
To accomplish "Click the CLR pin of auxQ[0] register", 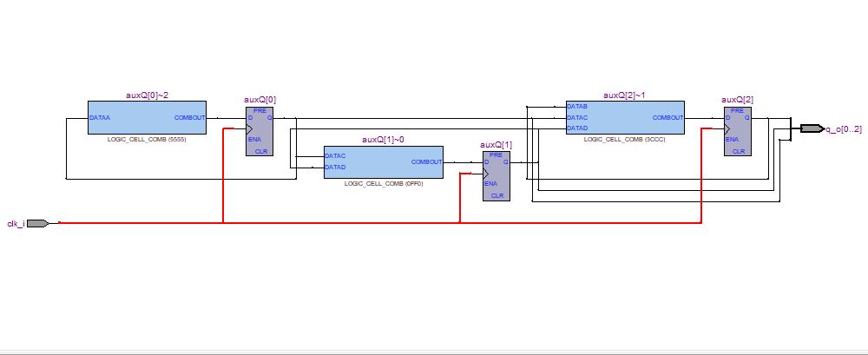I will click(259, 151).
